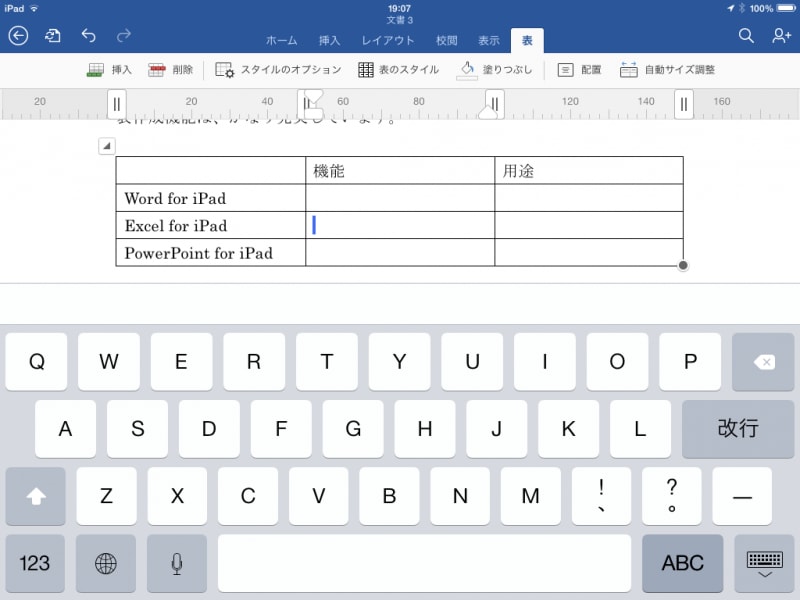The image size is (800, 600).
Task: Open the 挿入 table insert menu
Action: click(109, 70)
